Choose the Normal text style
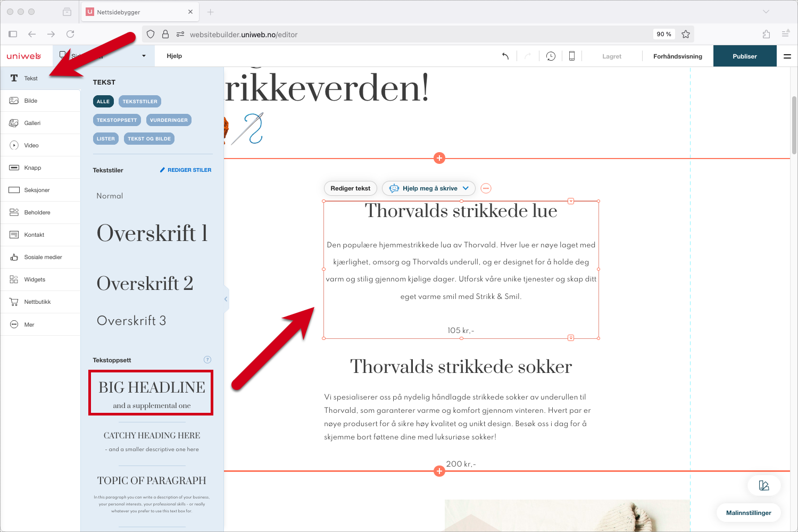Screen dimensions: 798x532 [110, 196]
